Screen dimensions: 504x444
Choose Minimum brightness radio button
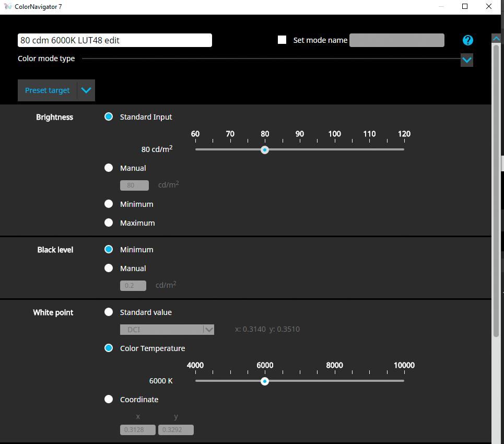coord(109,204)
